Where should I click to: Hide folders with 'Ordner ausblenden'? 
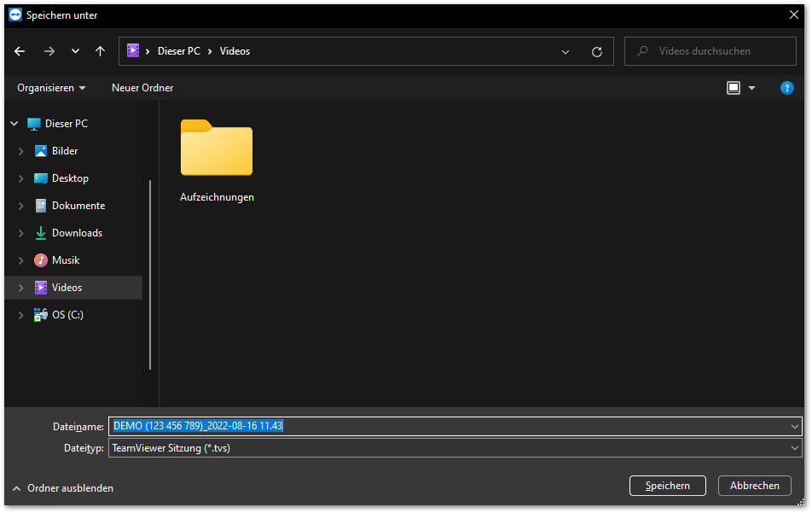63,488
